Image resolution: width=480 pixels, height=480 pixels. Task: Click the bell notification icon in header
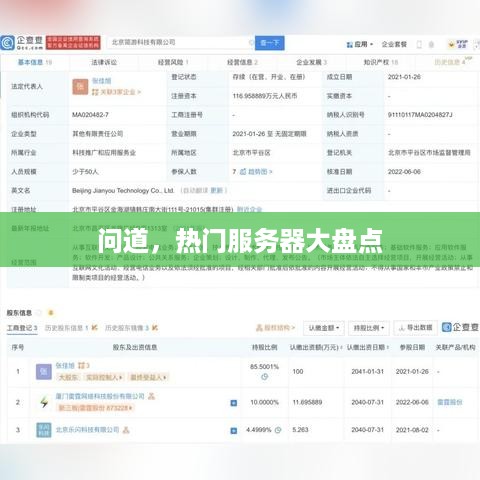(431, 44)
